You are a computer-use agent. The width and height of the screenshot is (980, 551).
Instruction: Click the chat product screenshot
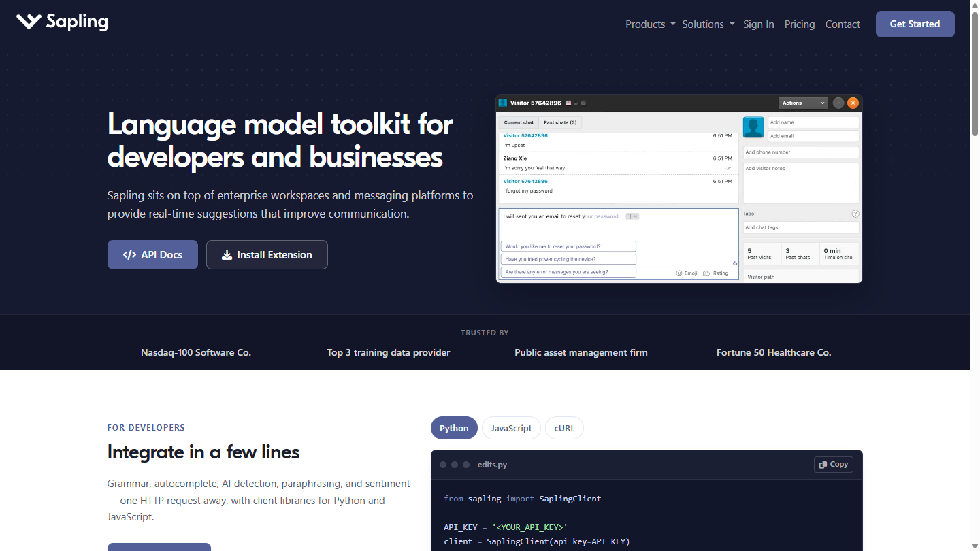point(679,188)
